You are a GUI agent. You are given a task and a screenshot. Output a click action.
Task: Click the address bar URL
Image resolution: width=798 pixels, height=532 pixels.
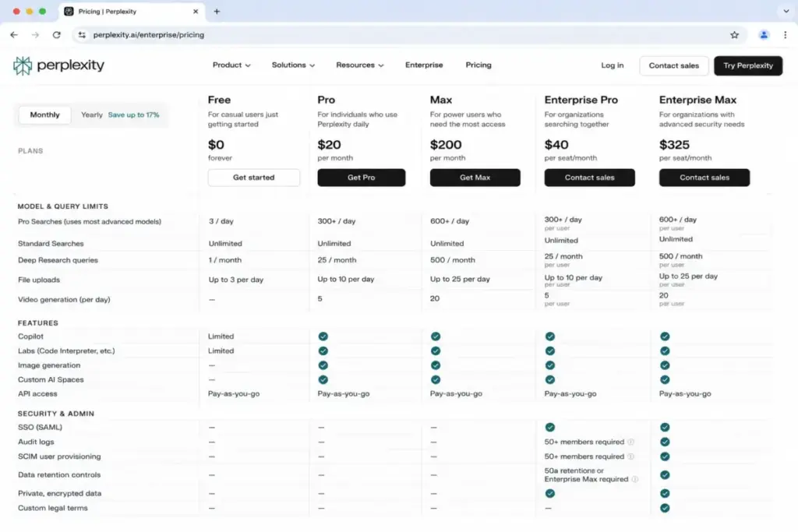[149, 34]
